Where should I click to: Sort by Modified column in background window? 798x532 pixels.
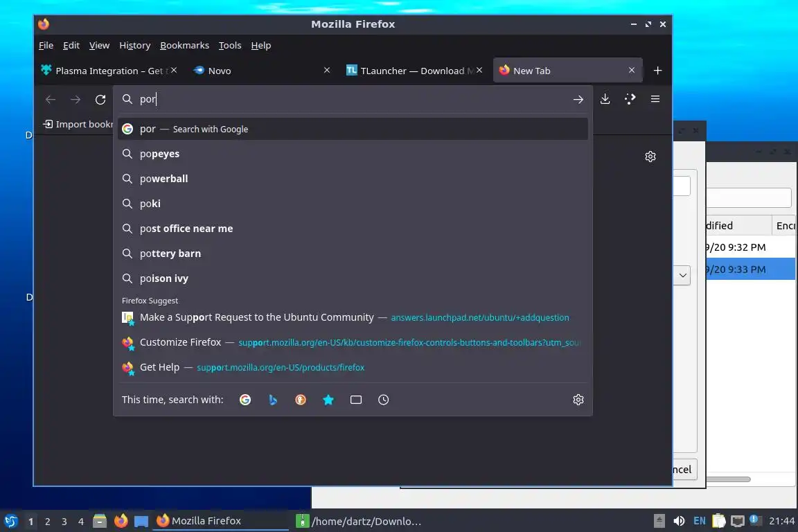point(738,226)
